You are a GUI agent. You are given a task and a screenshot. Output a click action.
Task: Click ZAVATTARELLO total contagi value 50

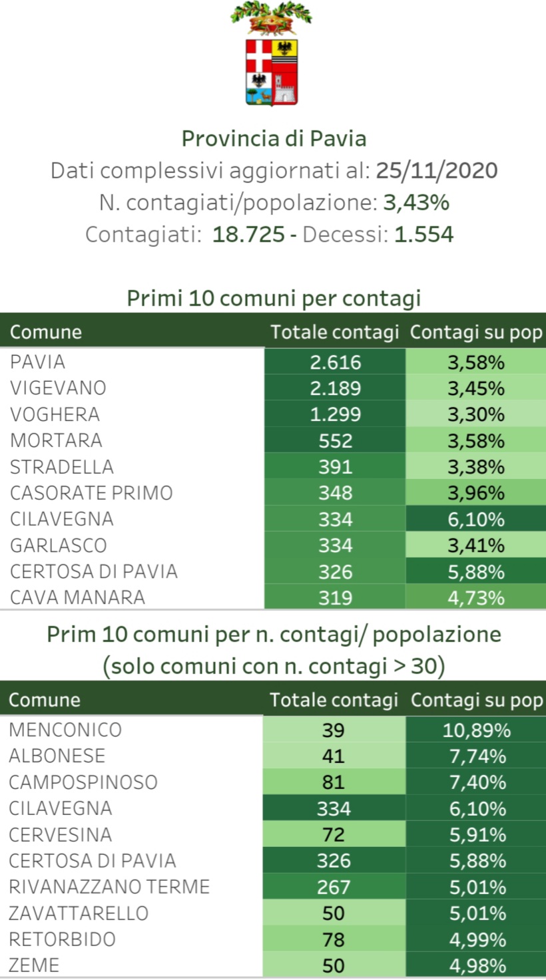pos(334,913)
